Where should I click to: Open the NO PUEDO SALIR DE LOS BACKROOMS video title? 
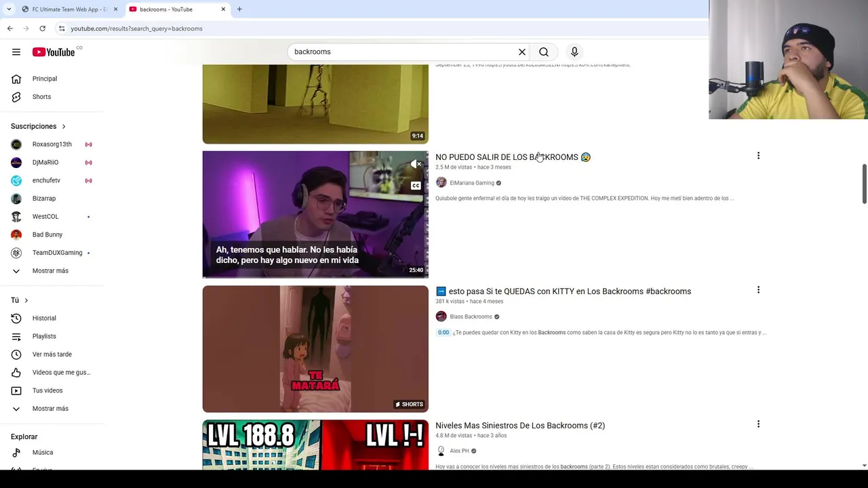click(513, 157)
